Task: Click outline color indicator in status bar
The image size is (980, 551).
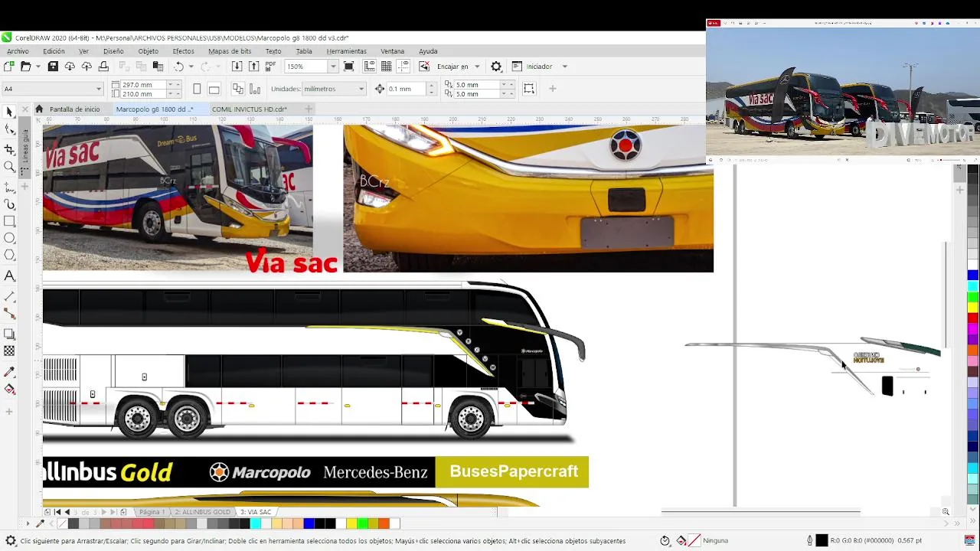Action: 822,540
